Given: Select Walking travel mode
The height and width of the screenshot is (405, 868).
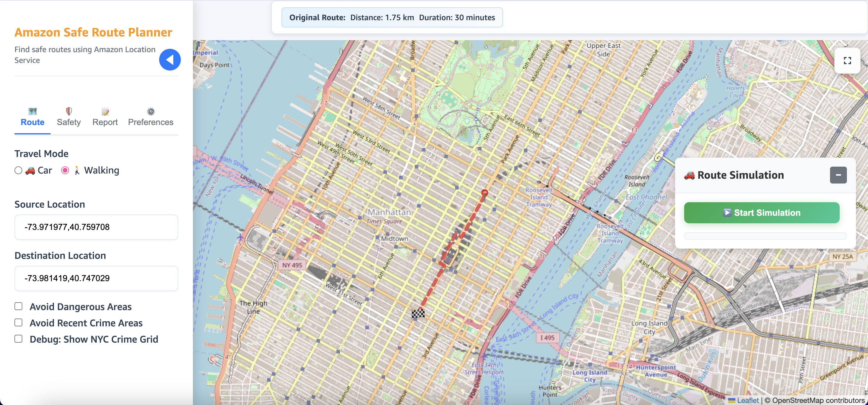Looking at the screenshot, I should coord(65,171).
